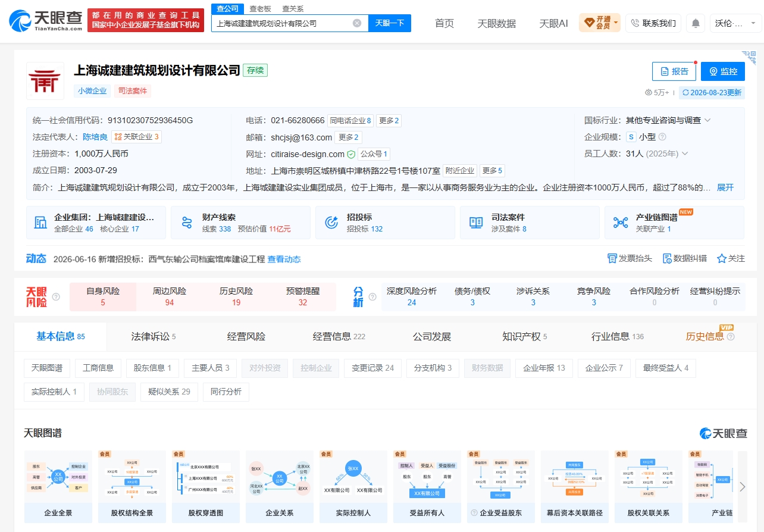
Task: Switch to the 查关系 search tab
Action: [293, 8]
